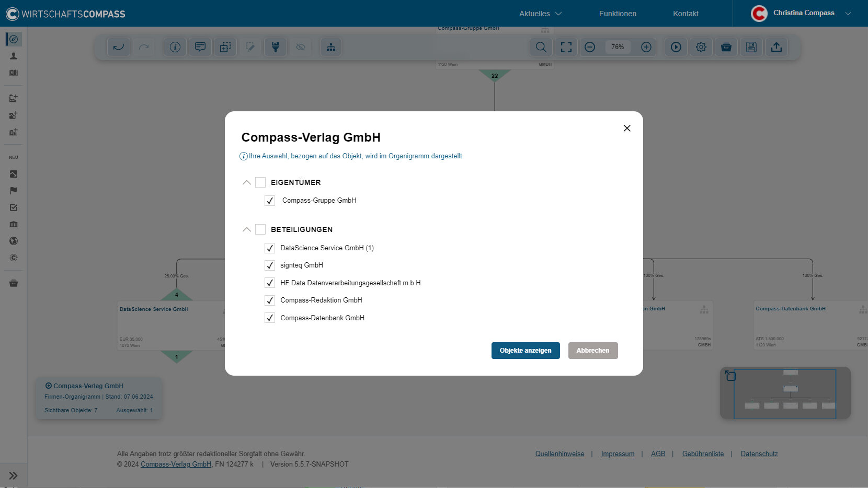Click the add image-plus icon in sidebar
This screenshot has height=488, width=868.
click(x=14, y=115)
